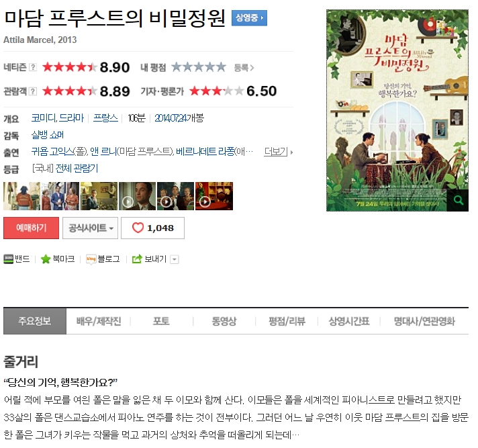This screenshot has height=448, width=478.
Task: Expand the send options arrow
Action: point(175,259)
